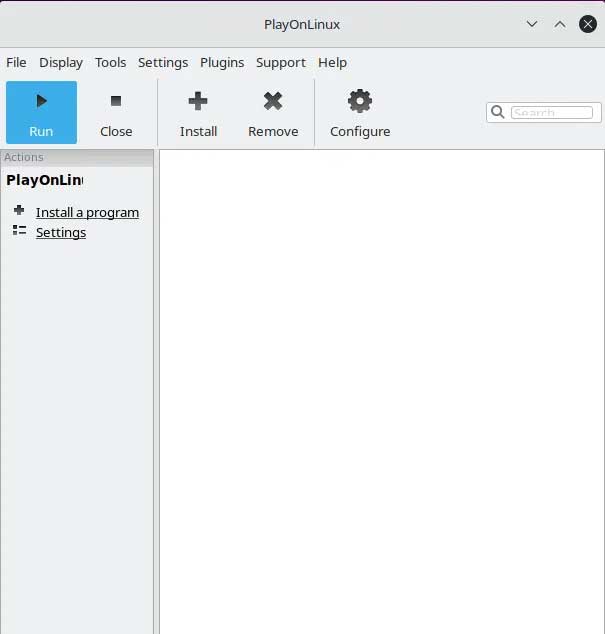This screenshot has width=605, height=634.
Task: Maximize the PlayOnLinux window
Action: point(560,24)
